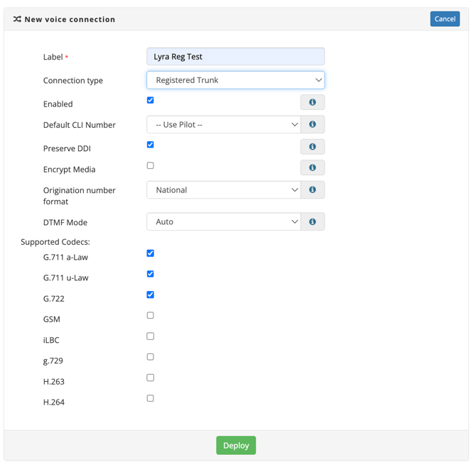Enable the Encrypt Media checkbox

(x=150, y=165)
